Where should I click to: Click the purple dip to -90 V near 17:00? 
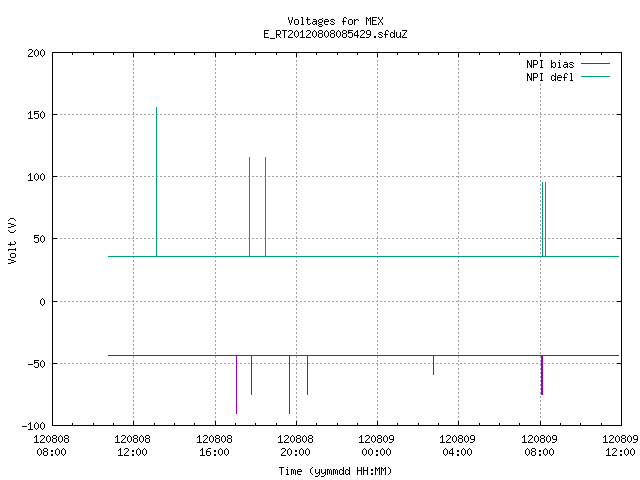tap(236, 384)
